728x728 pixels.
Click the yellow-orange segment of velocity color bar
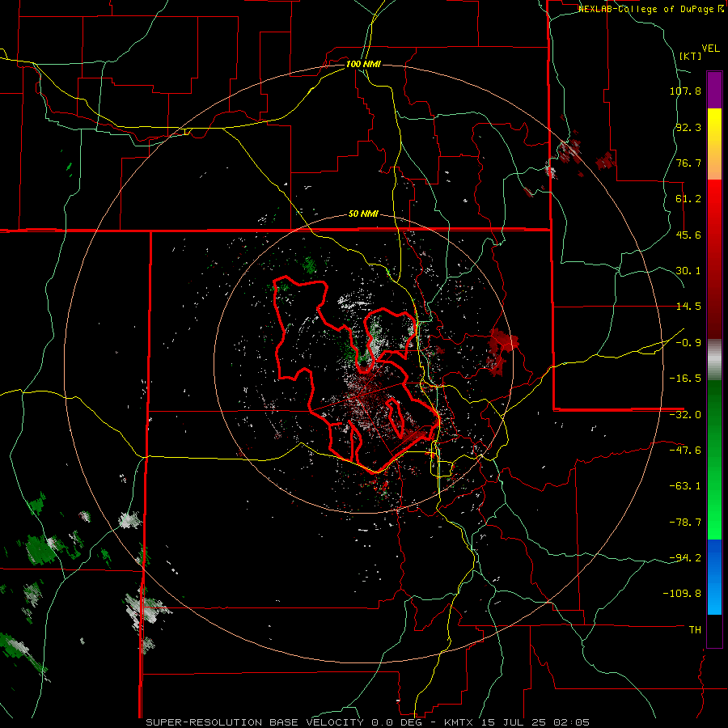click(714, 144)
